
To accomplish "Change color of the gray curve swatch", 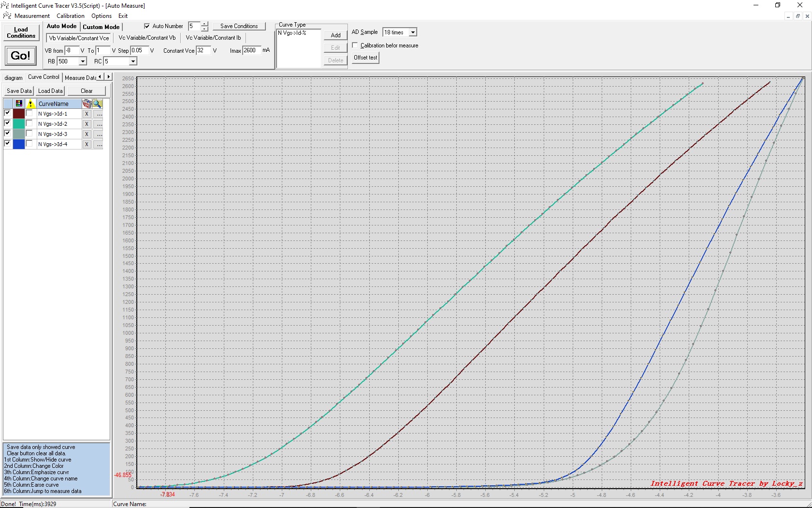I will tap(19, 134).
